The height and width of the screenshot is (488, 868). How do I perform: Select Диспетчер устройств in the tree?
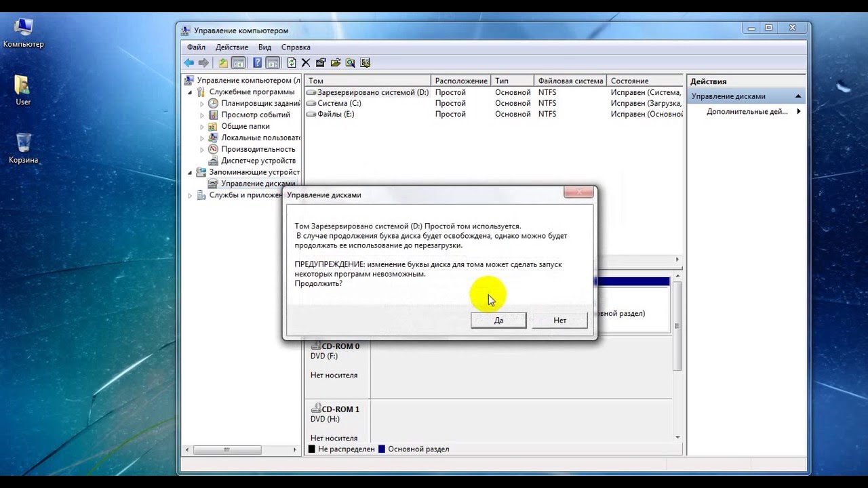pyautogui.click(x=258, y=161)
